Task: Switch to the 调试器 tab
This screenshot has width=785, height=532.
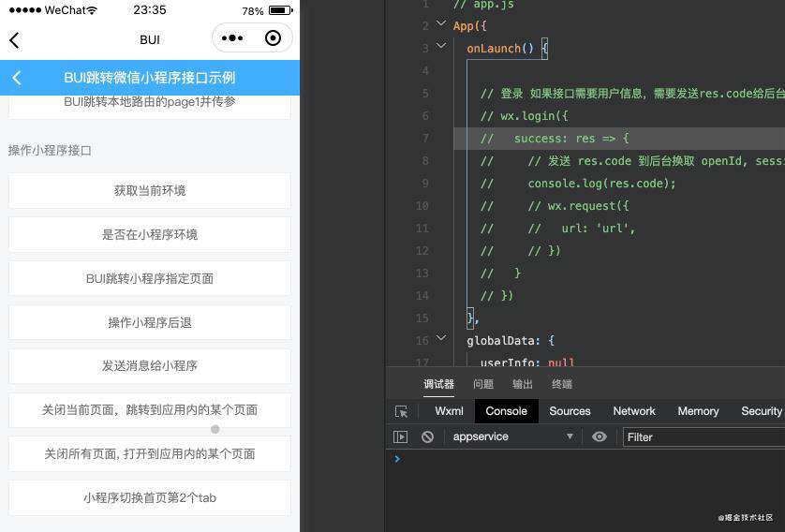Action: point(438,384)
